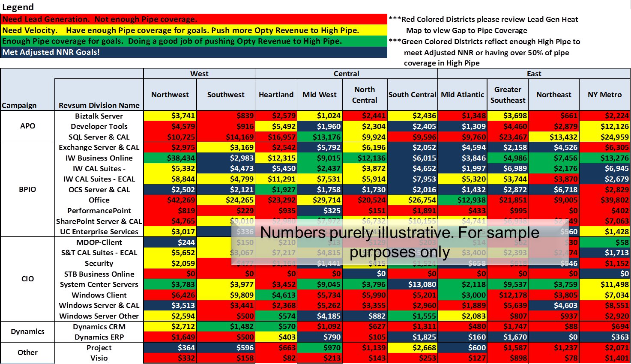The image size is (631, 364).
Task: Click the 'PerformancePoint' row label
Action: point(99,211)
